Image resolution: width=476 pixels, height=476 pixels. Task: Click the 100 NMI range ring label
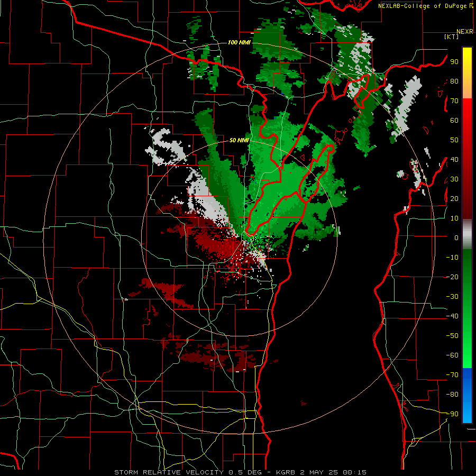coord(239,42)
